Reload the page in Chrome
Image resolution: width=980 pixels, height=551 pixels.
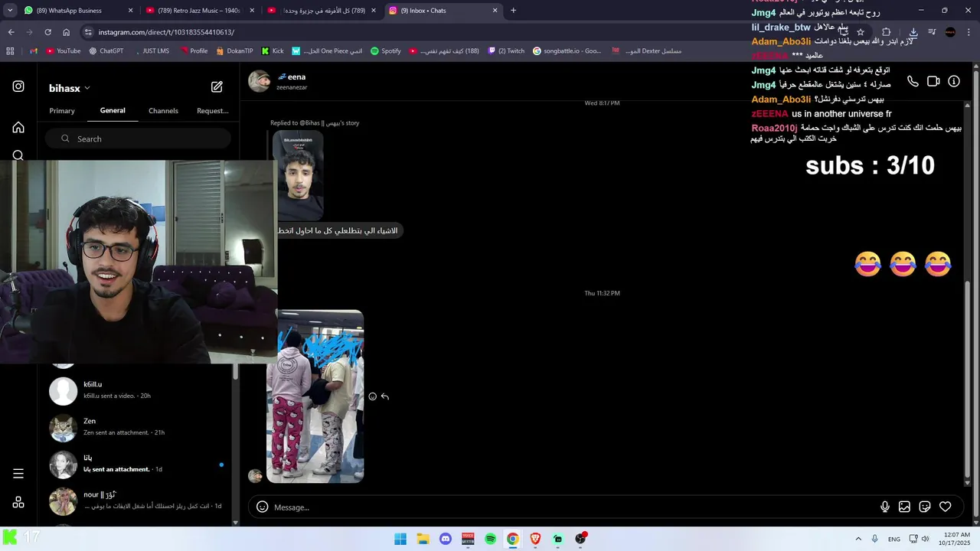coord(47,32)
